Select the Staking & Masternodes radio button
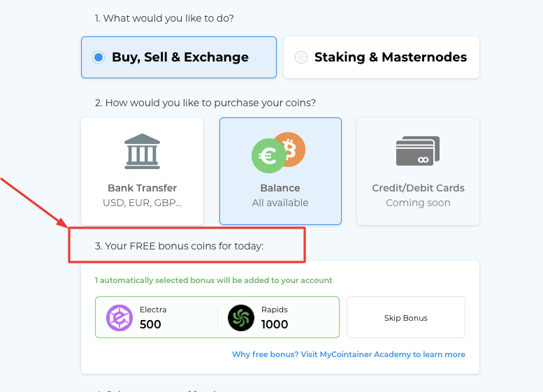This screenshot has width=543, height=392. coord(301,57)
